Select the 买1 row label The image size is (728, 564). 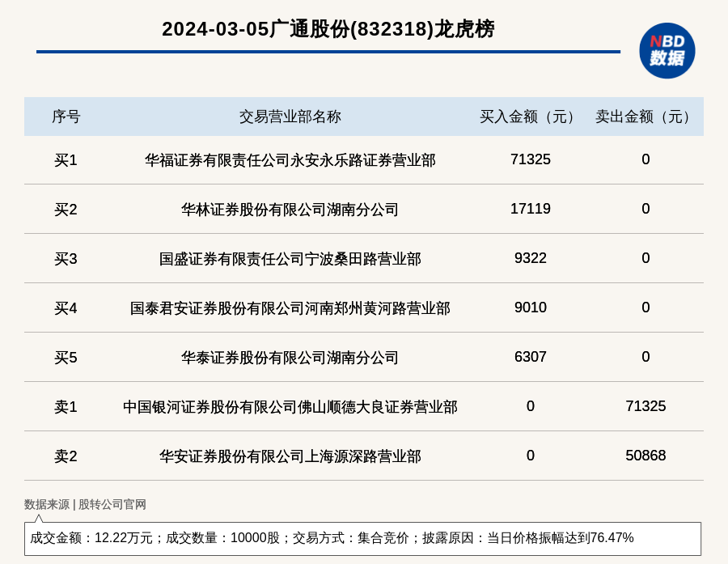pyautogui.click(x=66, y=160)
